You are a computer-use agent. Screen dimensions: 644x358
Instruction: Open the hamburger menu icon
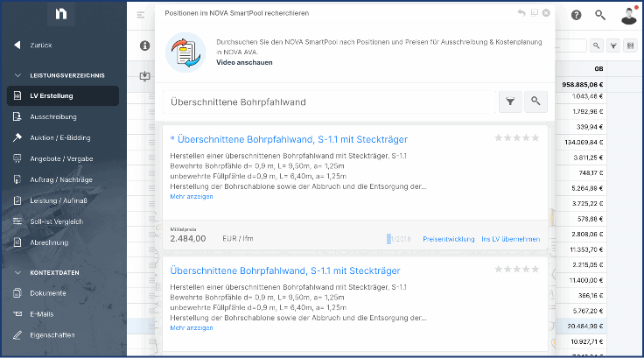(x=141, y=15)
